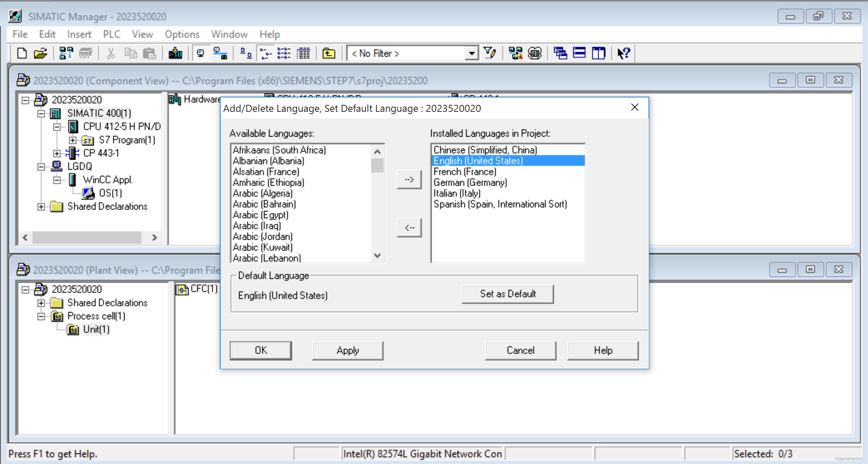Image resolution: width=868 pixels, height=464 pixels.
Task: Highlight Chinese (Simplified, China) in installed languages
Action: coord(485,150)
